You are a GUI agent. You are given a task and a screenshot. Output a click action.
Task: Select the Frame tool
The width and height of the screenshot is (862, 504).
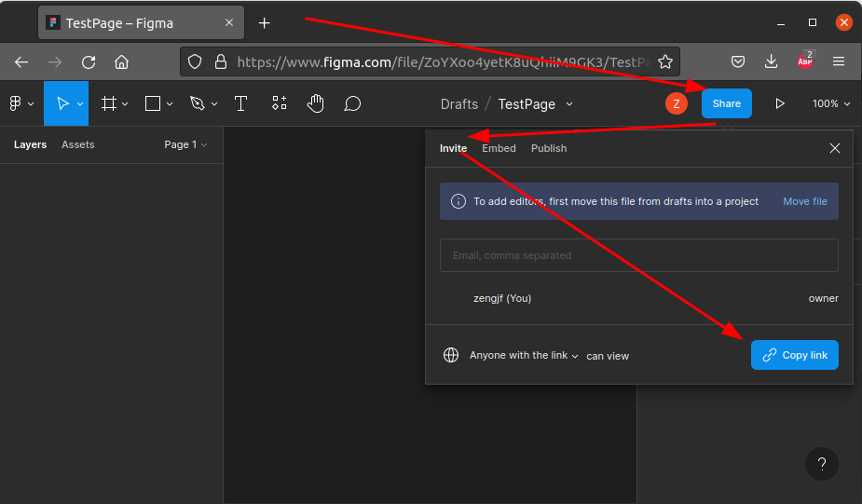pos(109,103)
